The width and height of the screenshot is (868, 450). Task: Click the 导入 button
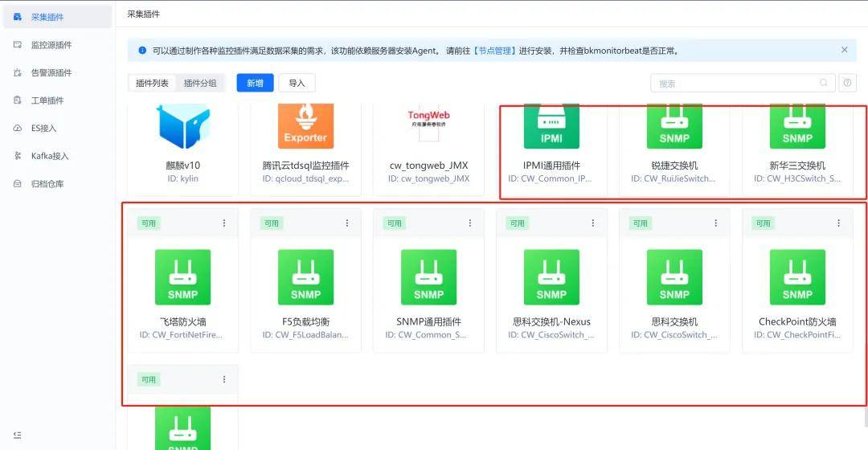point(297,83)
